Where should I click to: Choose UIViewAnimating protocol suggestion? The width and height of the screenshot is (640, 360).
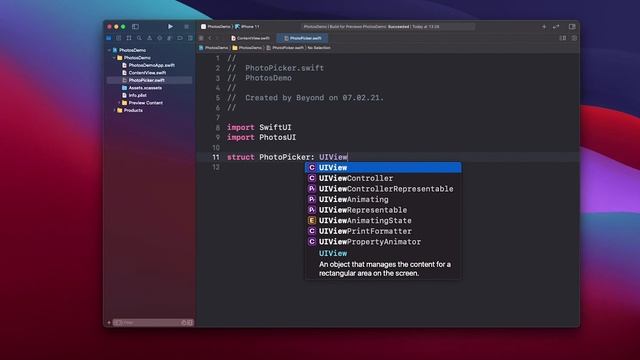click(x=383, y=200)
